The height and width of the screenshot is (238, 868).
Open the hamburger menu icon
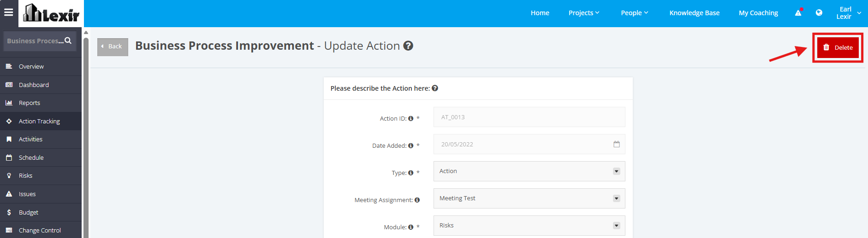[9, 12]
